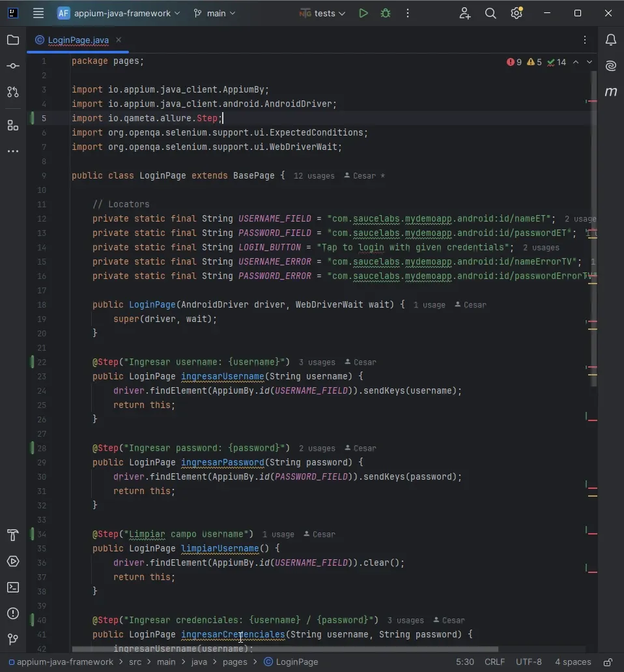Click the main breadcrumb in the navigation bar
The height and width of the screenshot is (672, 624).
(165, 662)
